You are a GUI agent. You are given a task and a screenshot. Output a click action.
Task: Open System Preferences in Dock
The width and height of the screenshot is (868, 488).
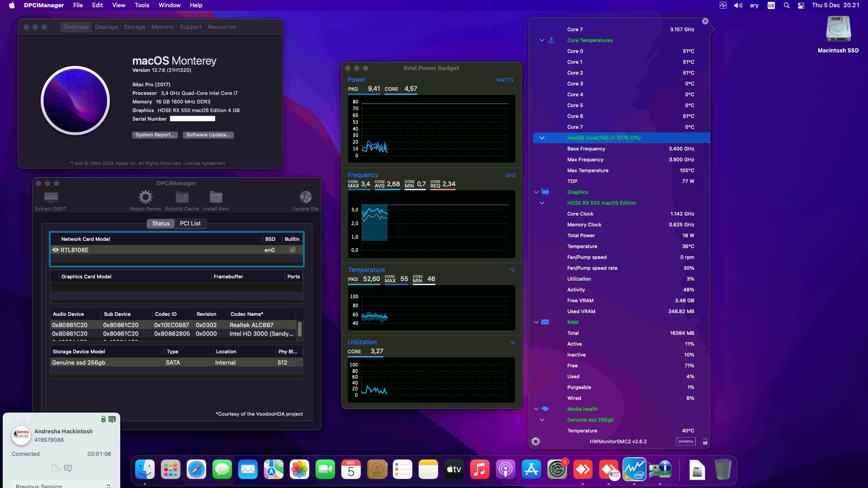557,470
